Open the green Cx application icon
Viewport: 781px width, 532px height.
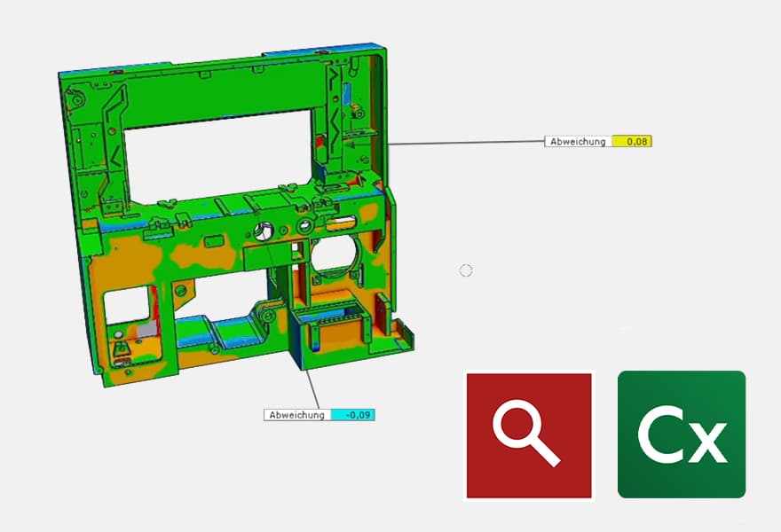[681, 434]
